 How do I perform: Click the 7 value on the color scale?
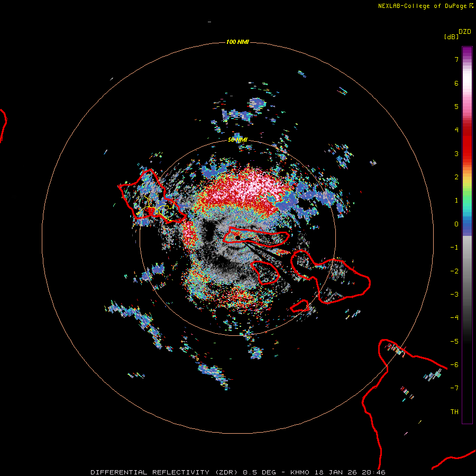pyautogui.click(x=456, y=59)
